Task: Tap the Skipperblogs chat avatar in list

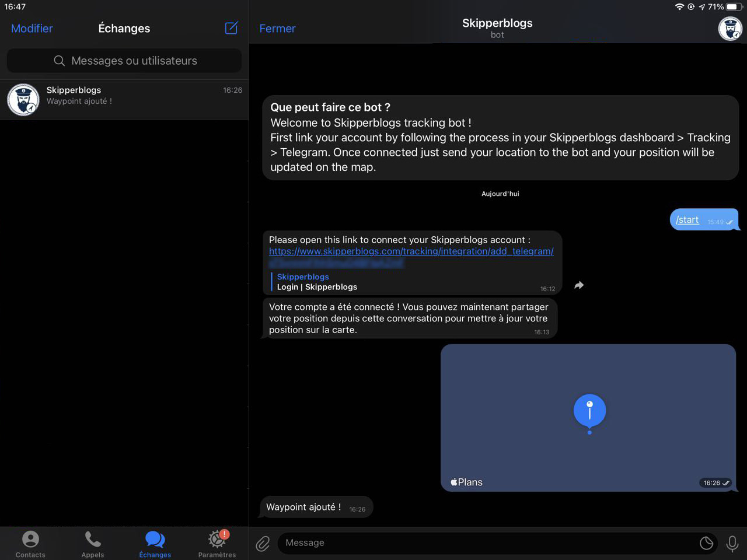Action: [x=23, y=100]
